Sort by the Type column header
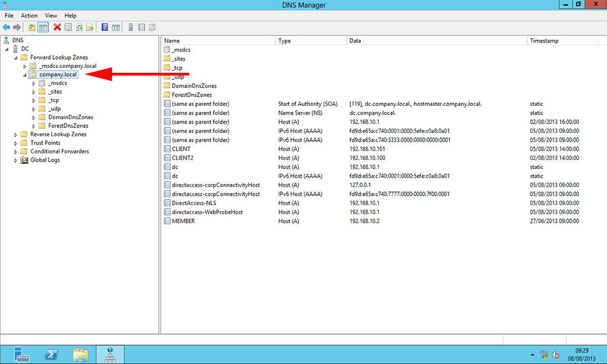607x364 pixels. click(311, 41)
